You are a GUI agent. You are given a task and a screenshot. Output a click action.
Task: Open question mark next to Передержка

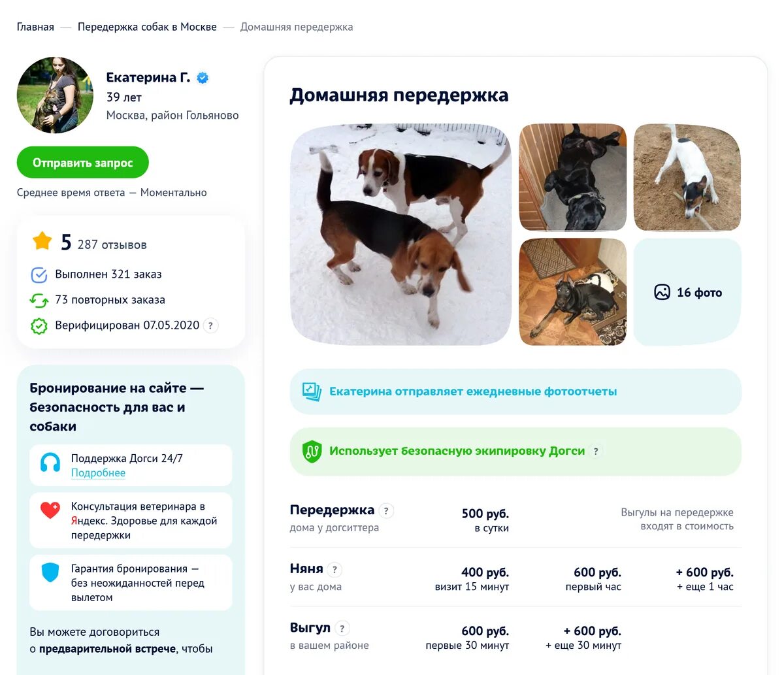tap(386, 511)
